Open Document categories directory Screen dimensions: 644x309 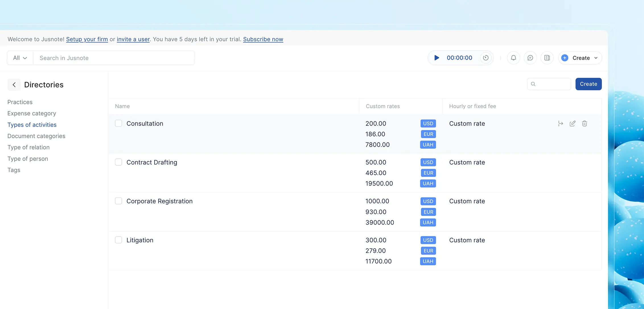click(36, 136)
